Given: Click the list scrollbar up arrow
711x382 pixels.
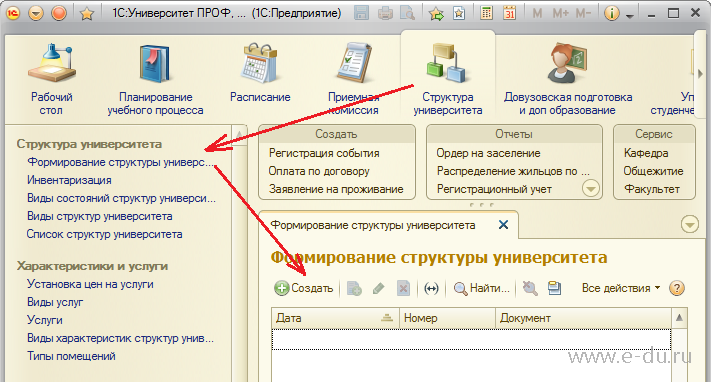Looking at the screenshot, I should [679, 318].
